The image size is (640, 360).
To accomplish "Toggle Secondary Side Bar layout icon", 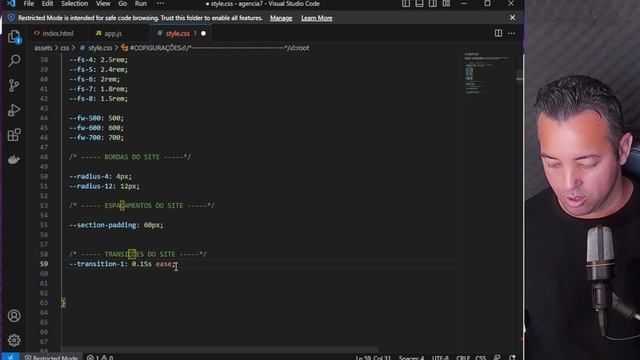I will tap(433, 4).
